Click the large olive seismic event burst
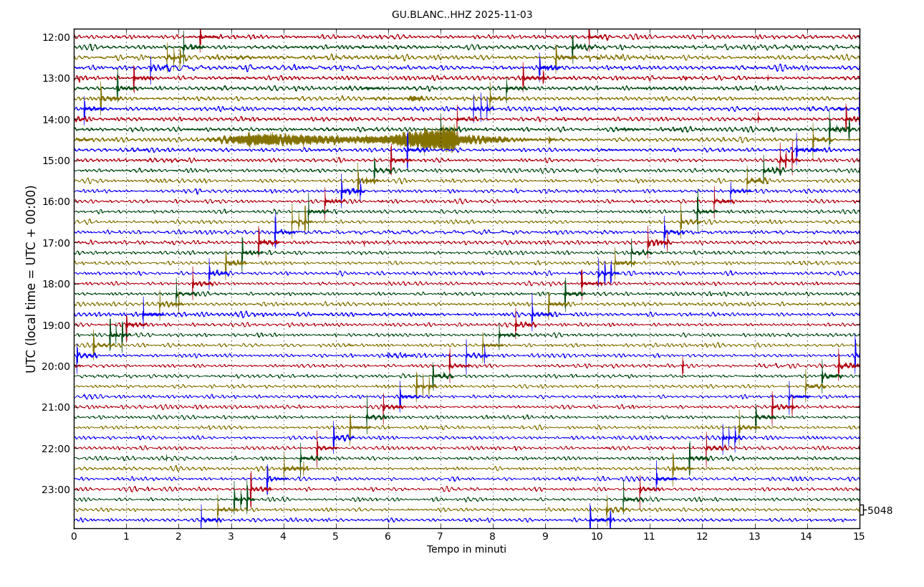Viewport: 924px width, 587px height. tap(430, 139)
